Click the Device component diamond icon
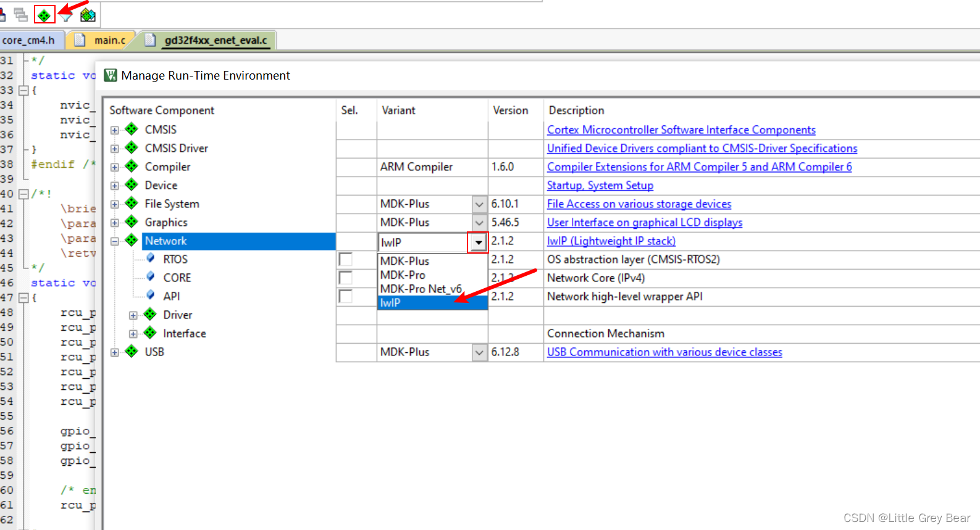This screenshot has height=530, width=980. click(x=132, y=184)
